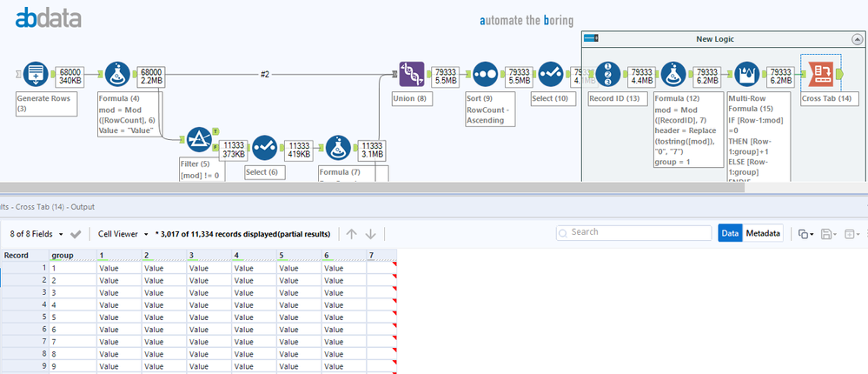Click the copy results icon
868x374 pixels.
803,234
